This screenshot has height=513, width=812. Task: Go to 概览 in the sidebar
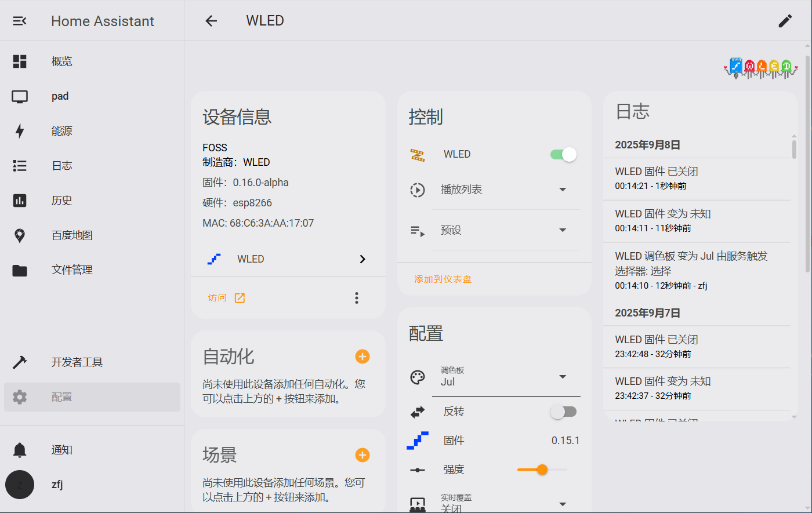click(61, 61)
